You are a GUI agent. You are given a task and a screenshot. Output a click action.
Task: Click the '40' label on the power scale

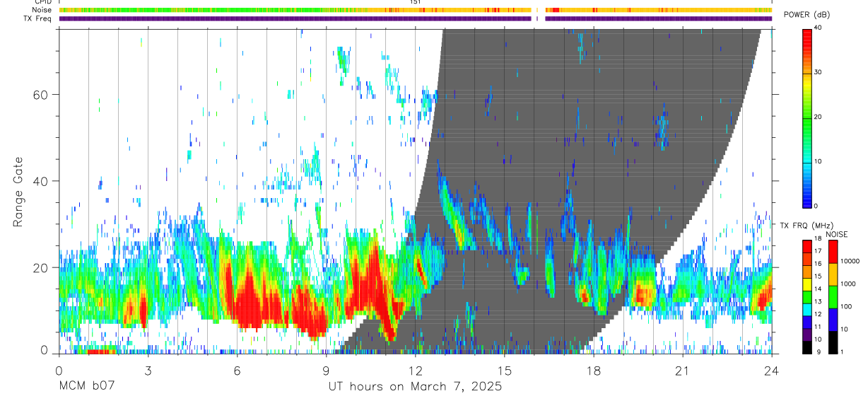coord(819,28)
